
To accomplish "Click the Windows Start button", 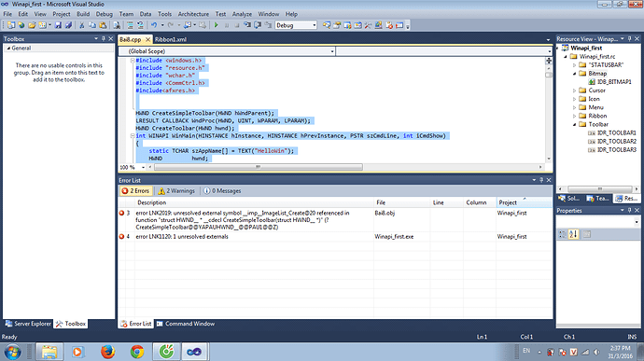I will (12, 352).
